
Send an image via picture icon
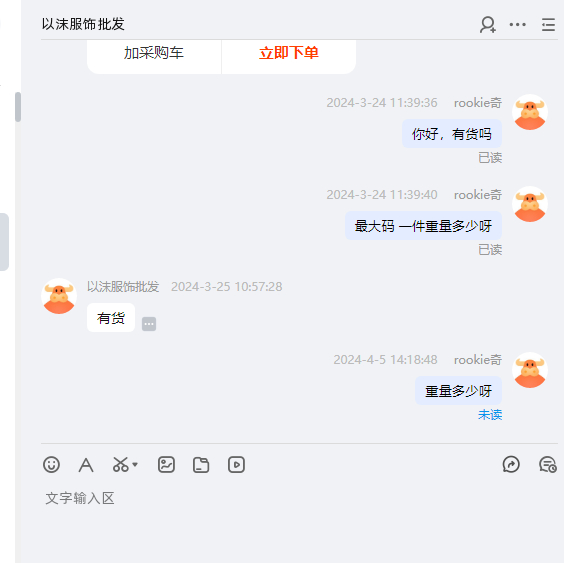click(x=166, y=464)
